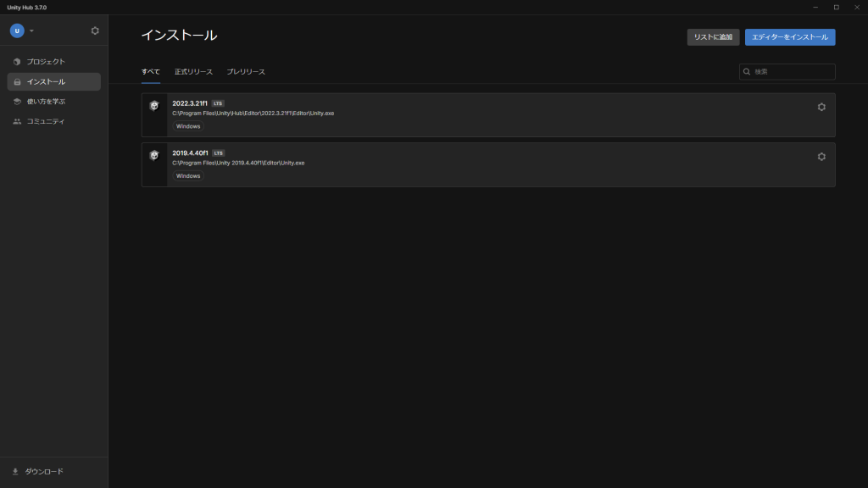This screenshot has width=868, height=488.
Task: Click エディターをインストール button
Action: point(790,37)
